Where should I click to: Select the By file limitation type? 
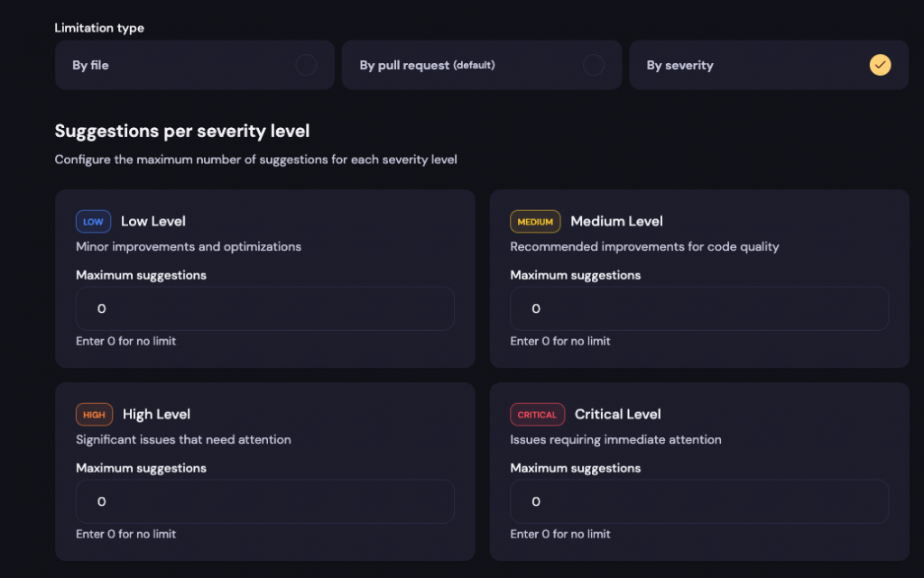coord(195,64)
